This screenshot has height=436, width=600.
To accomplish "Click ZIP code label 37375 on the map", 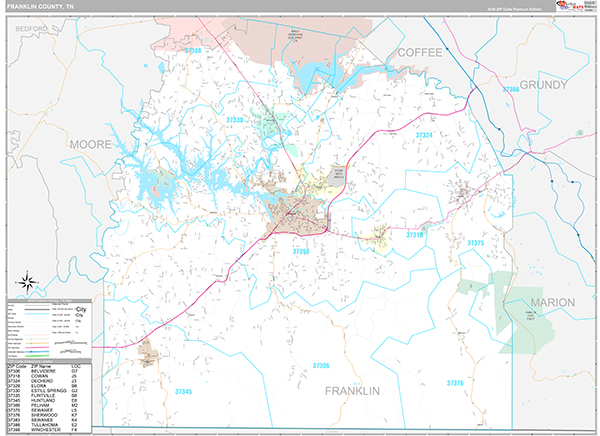I will pyautogui.click(x=476, y=243).
